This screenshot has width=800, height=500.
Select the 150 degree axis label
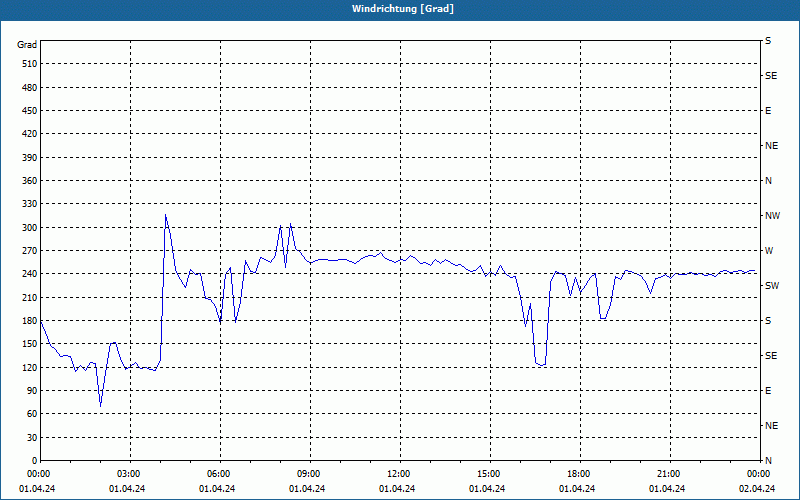click(30, 344)
